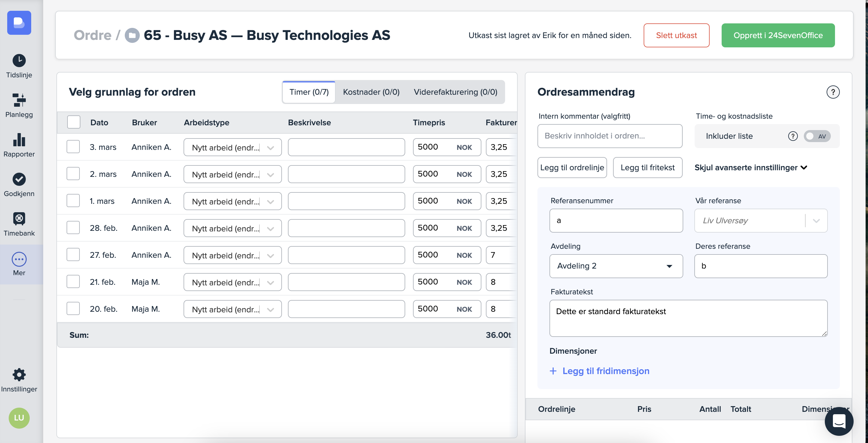Screen dimensions: 868x443
Task: Toggle the Inkluder liste switch
Action: click(816, 136)
